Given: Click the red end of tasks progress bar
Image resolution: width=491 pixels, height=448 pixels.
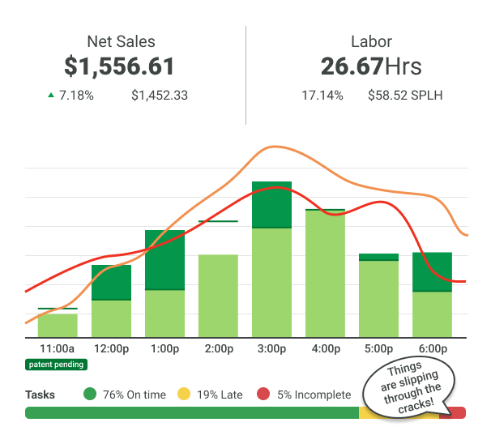Looking at the screenshot, I should coord(458,413).
